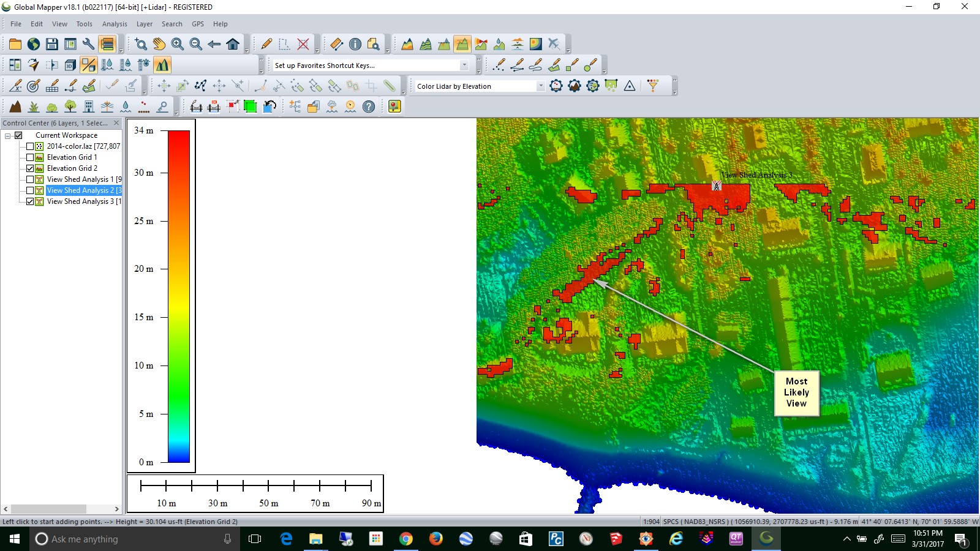Click the blue help question mark icon
The height and width of the screenshot is (551, 980).
pyautogui.click(x=369, y=107)
